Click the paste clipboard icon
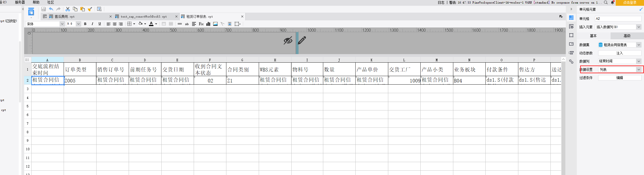 click(83, 9)
